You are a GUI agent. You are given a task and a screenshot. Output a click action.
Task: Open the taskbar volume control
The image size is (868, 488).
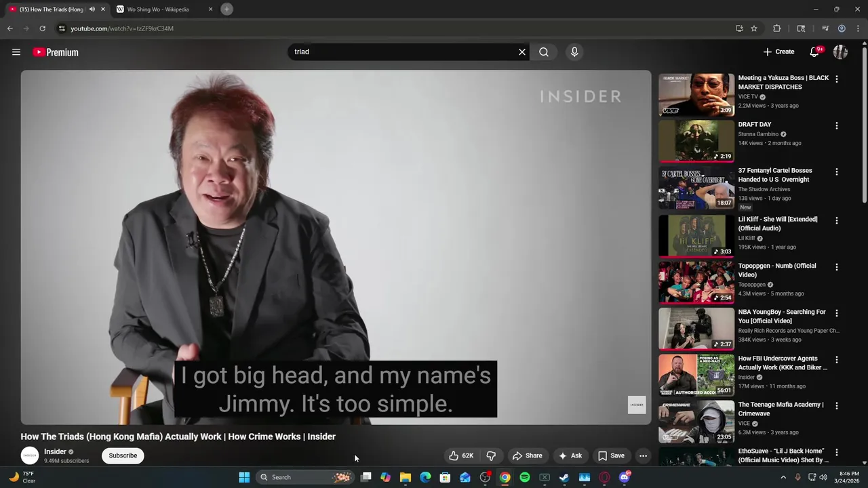[823, 477]
